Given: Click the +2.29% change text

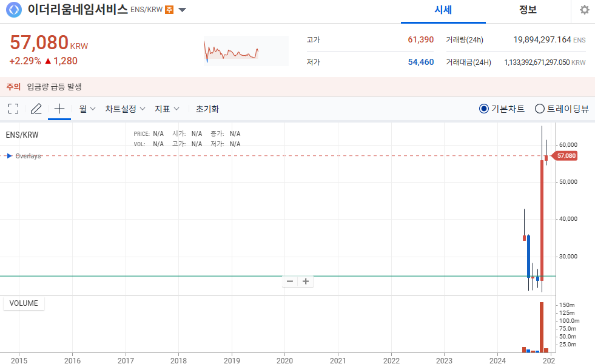Looking at the screenshot, I should tap(25, 61).
